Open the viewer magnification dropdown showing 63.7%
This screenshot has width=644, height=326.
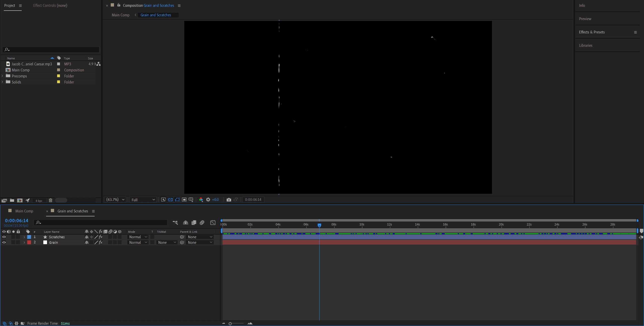[115, 200]
